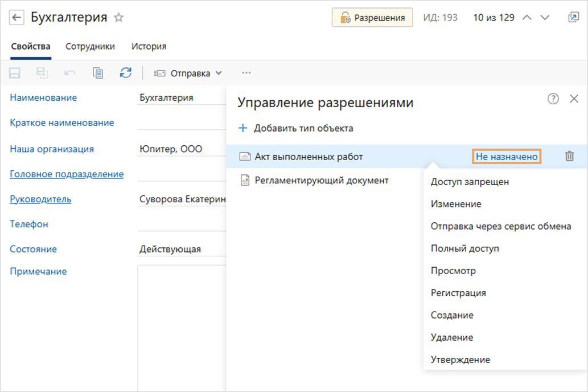Viewport: 588px width, 392px height.
Task: Click Добавить тип объекта
Action: click(296, 128)
